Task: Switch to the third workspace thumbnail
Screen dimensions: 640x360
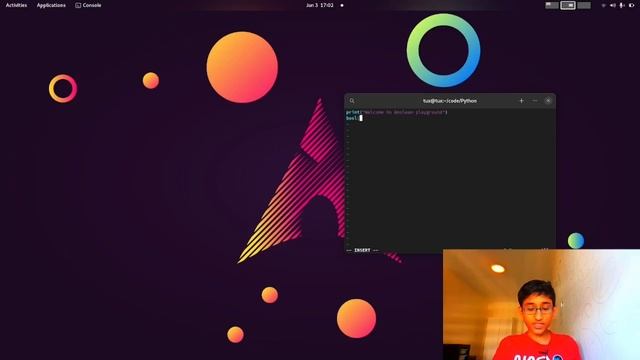Action: point(584,5)
